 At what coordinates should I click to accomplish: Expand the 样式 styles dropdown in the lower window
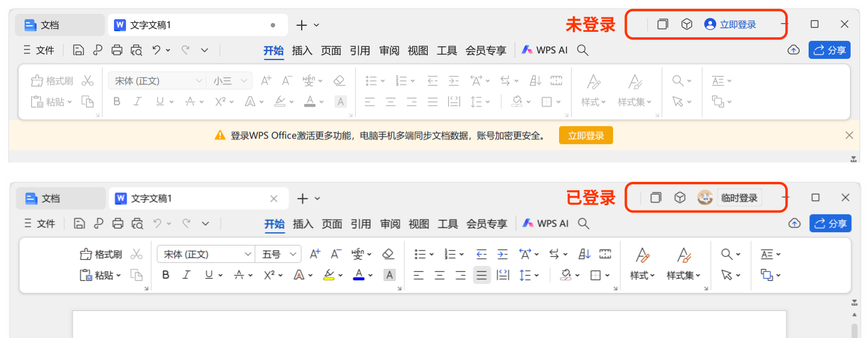(x=643, y=276)
